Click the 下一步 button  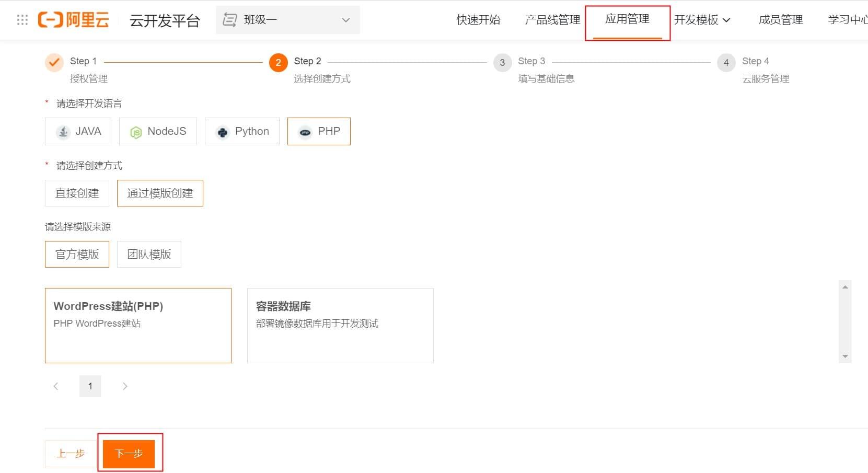[x=129, y=454]
